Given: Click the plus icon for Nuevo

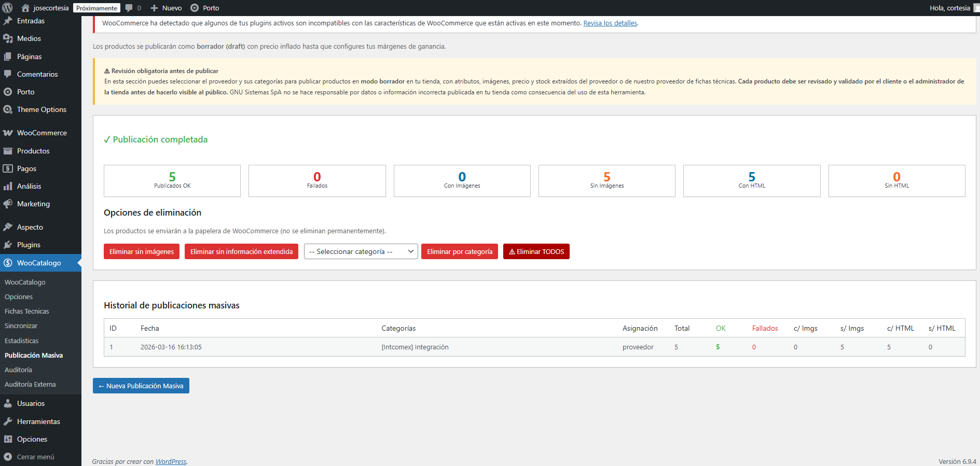Looking at the screenshot, I should tap(154, 8).
